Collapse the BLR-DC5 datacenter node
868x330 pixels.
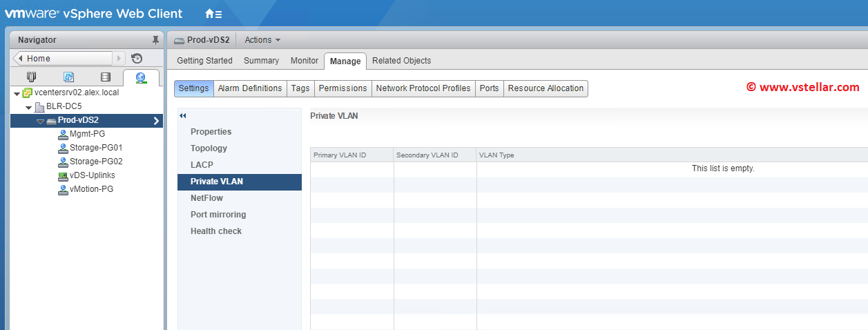pyautogui.click(x=28, y=108)
